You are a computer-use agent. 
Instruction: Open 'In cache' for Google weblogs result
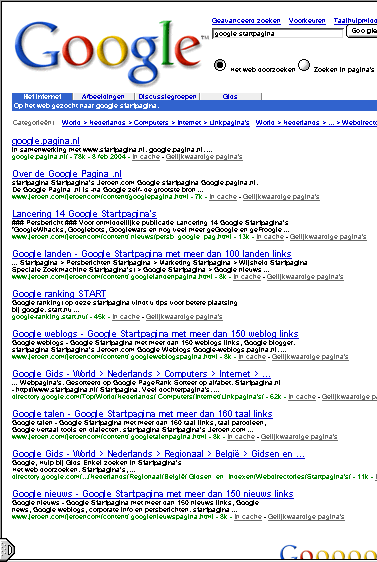252,357
